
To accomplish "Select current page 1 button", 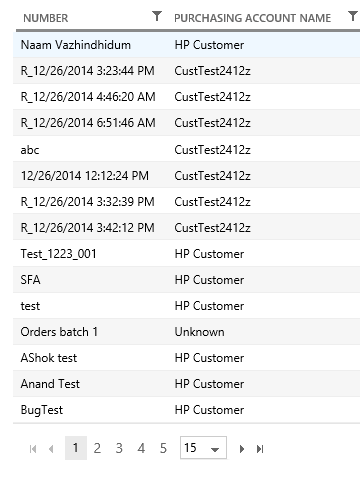I will click(76, 448).
